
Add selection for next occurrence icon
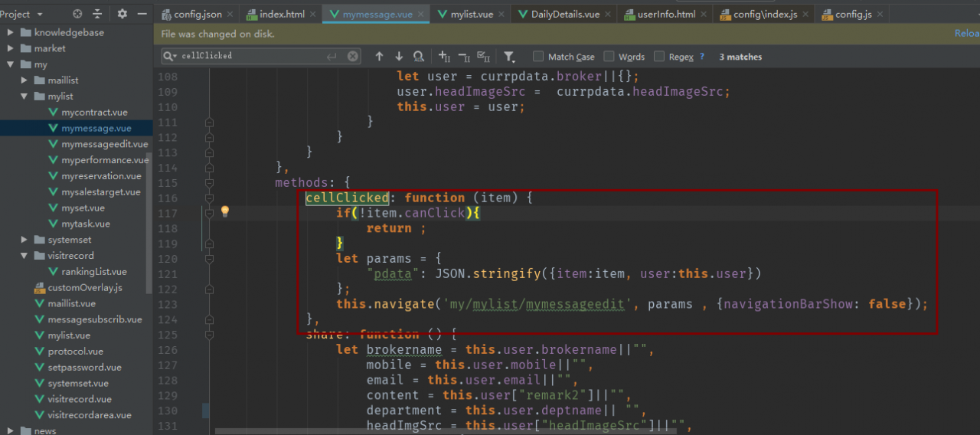pyautogui.click(x=444, y=56)
